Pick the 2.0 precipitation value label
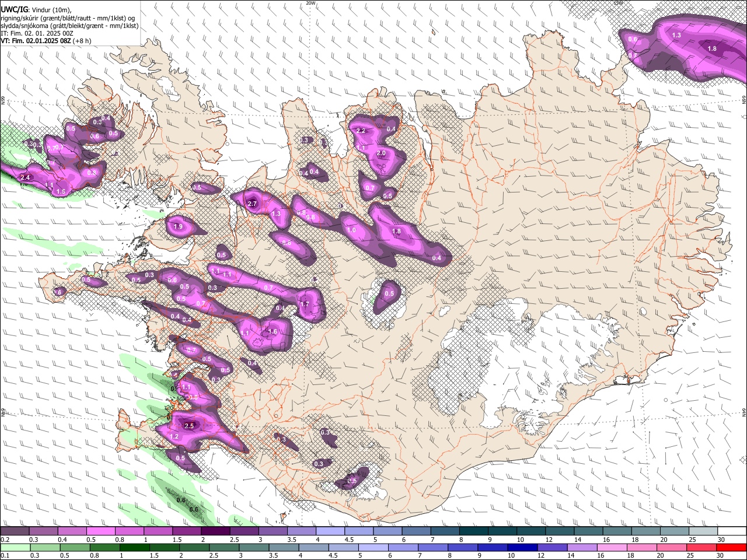Screen dimensions: 747x560 click(x=381, y=153)
